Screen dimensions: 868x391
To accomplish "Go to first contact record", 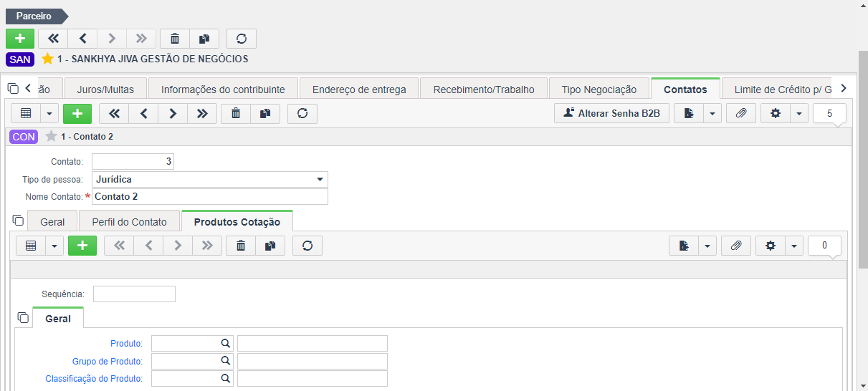I will click(x=113, y=113).
